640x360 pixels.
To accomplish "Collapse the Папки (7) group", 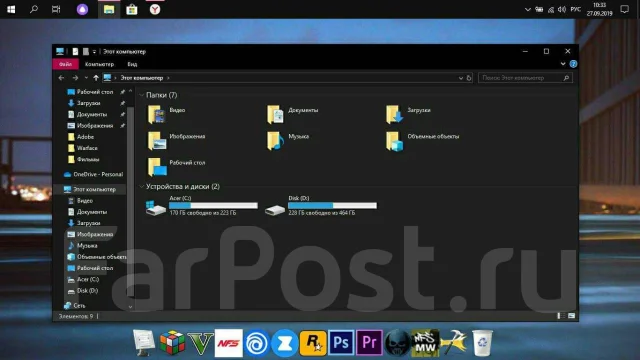I will [142, 95].
